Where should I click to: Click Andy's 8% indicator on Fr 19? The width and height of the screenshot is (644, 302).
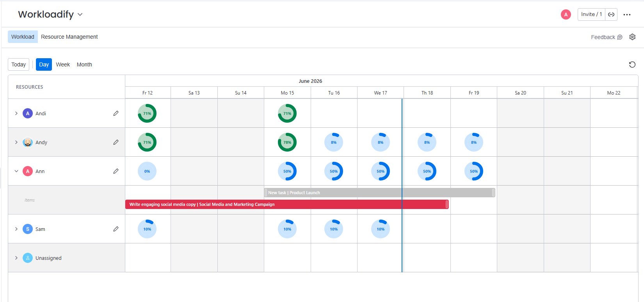click(474, 142)
